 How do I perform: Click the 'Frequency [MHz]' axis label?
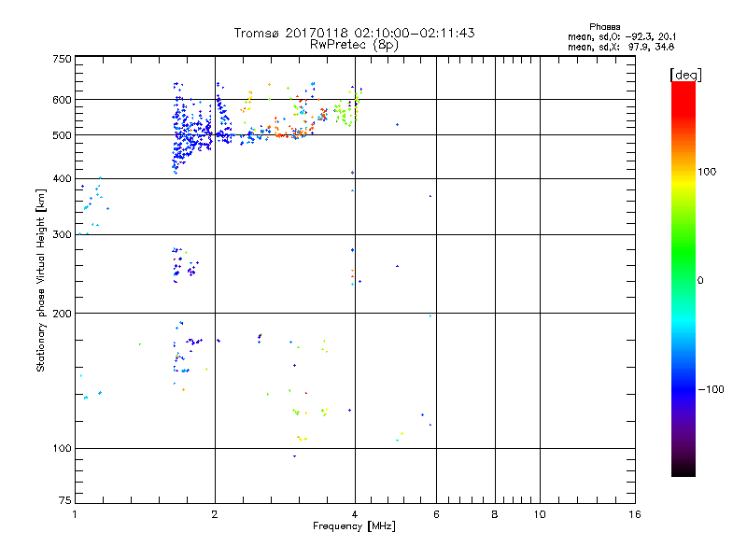click(x=354, y=526)
